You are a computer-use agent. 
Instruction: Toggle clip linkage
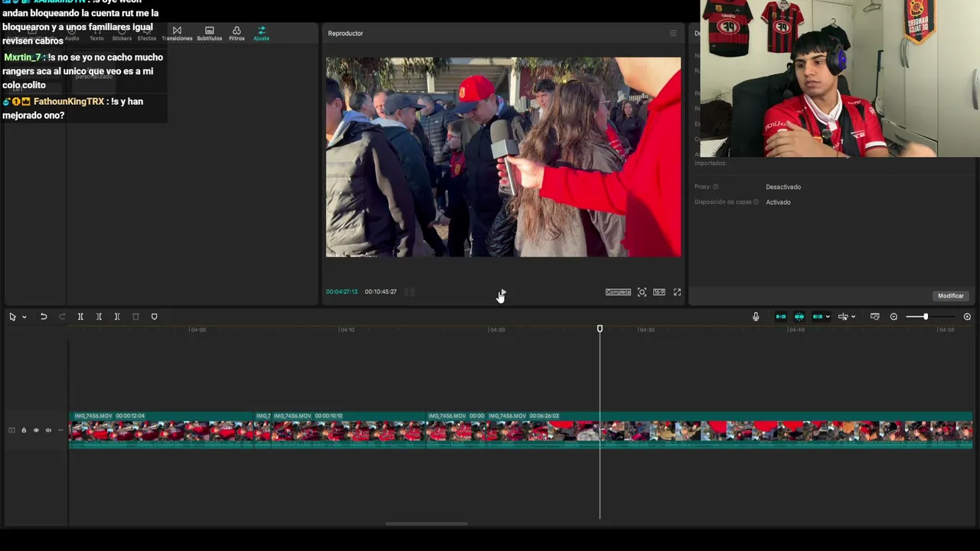coord(818,317)
